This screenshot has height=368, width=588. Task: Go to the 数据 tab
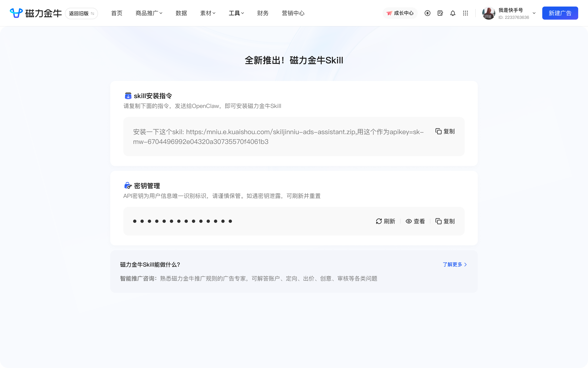pos(181,13)
